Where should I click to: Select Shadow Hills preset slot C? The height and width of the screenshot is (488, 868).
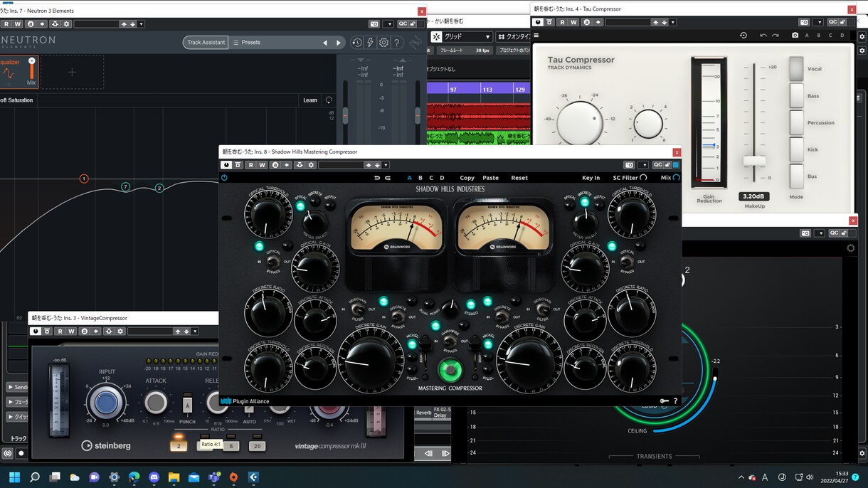tap(431, 178)
